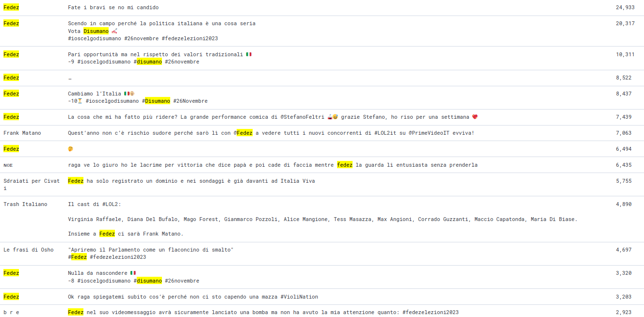The image size is (644, 317).
Task: Click the "b r e" author name
Action: pos(11,312)
